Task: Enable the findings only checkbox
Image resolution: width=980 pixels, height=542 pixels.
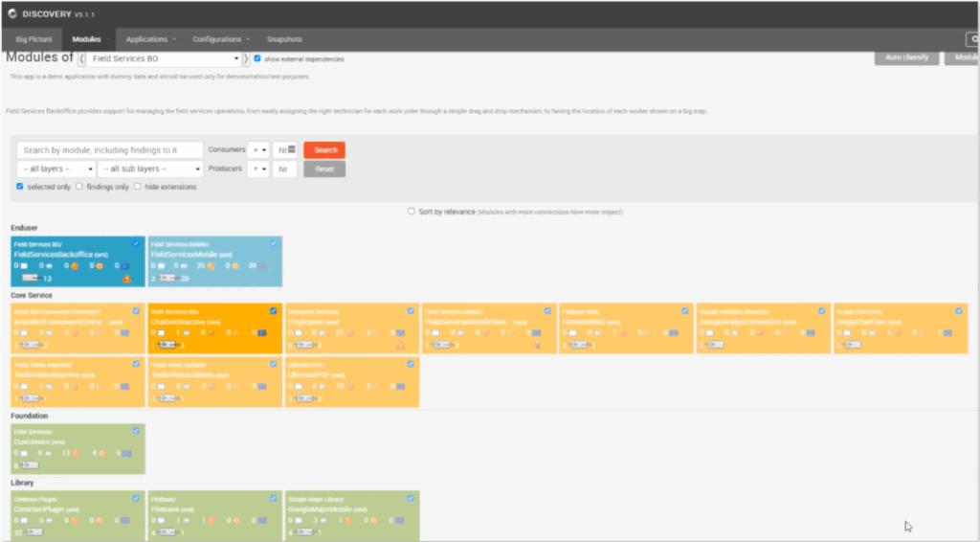Action: pyautogui.click(x=79, y=187)
